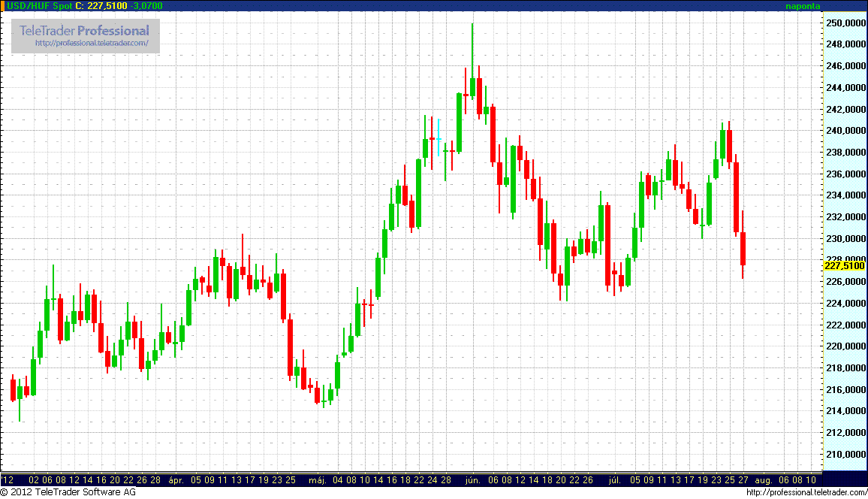Click the 'máj.' month on the time axis
This screenshot has height=499, width=868.
point(318,479)
